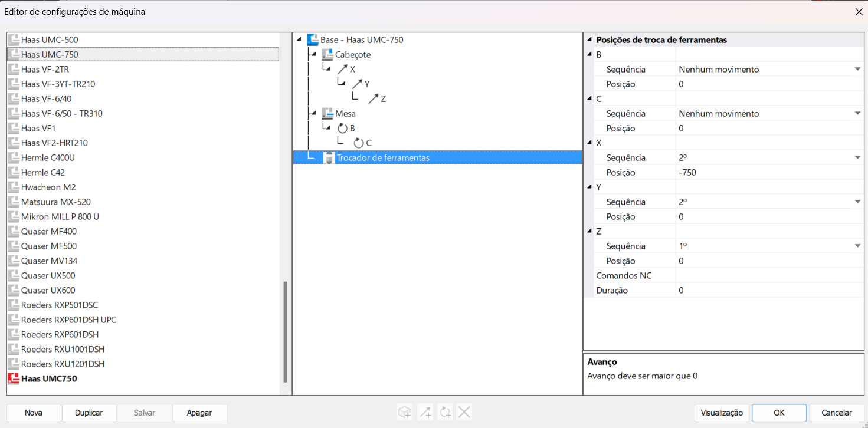
Task: Click the machine icon beside Hermle C42
Action: (x=14, y=172)
